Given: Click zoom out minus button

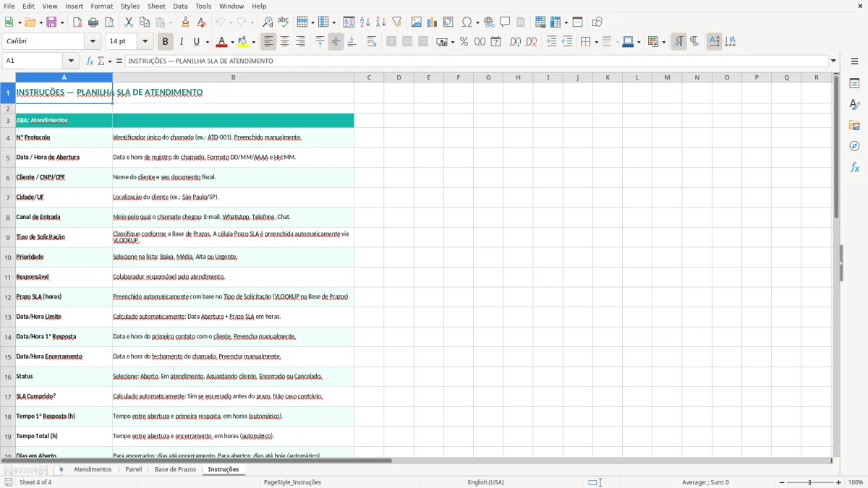Looking at the screenshot, I should point(780,482).
